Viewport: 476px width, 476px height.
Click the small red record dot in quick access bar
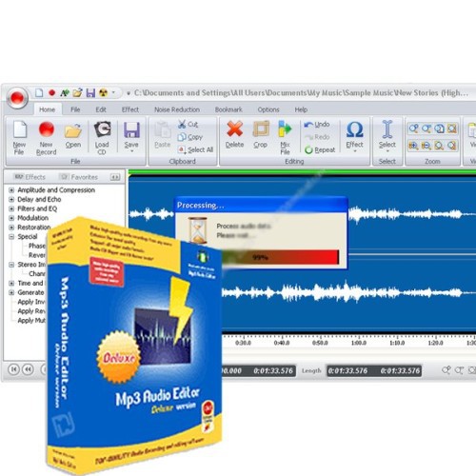click(52, 92)
